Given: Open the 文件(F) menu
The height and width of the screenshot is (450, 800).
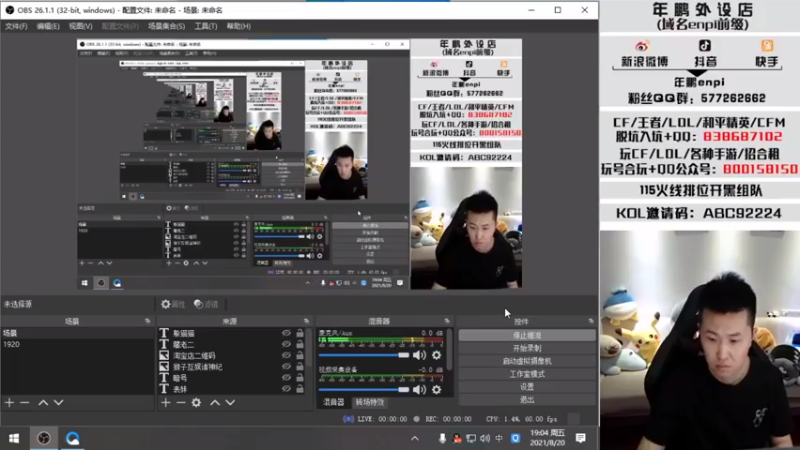Looking at the screenshot, I should [16, 26].
